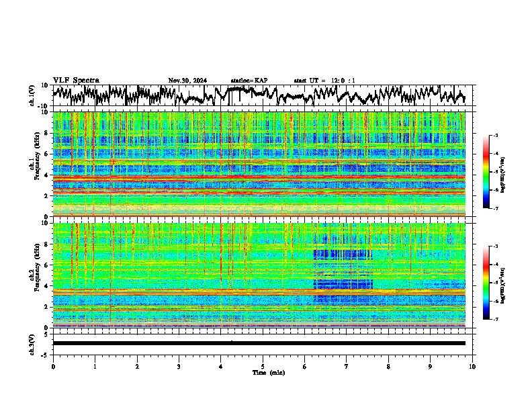Click the ch.1 voltage waveform trace panel
Viewport: 532px width, 411px height.
(264, 95)
